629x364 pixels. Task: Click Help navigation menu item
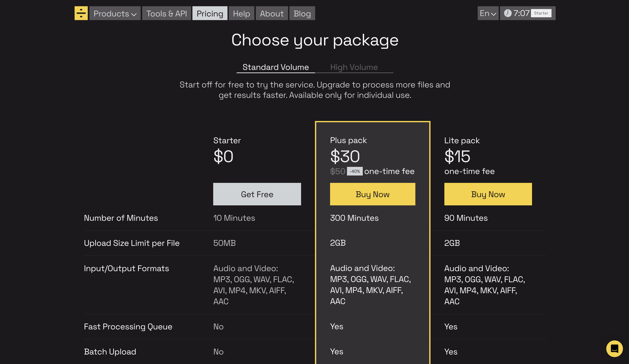tap(241, 13)
